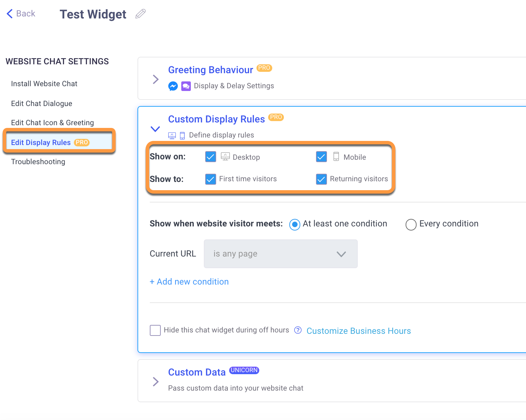Collapse the Custom Display Rules section

tap(155, 129)
